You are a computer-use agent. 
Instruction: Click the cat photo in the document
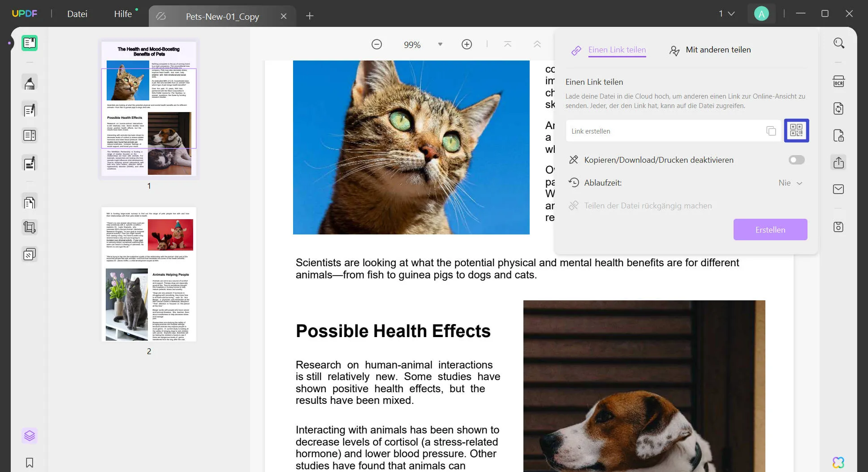pyautogui.click(x=411, y=147)
